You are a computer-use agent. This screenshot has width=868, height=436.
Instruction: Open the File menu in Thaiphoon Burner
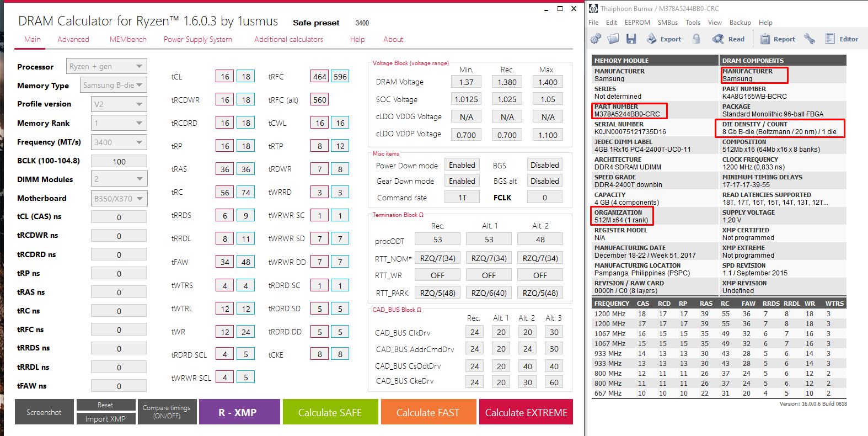pyautogui.click(x=593, y=23)
